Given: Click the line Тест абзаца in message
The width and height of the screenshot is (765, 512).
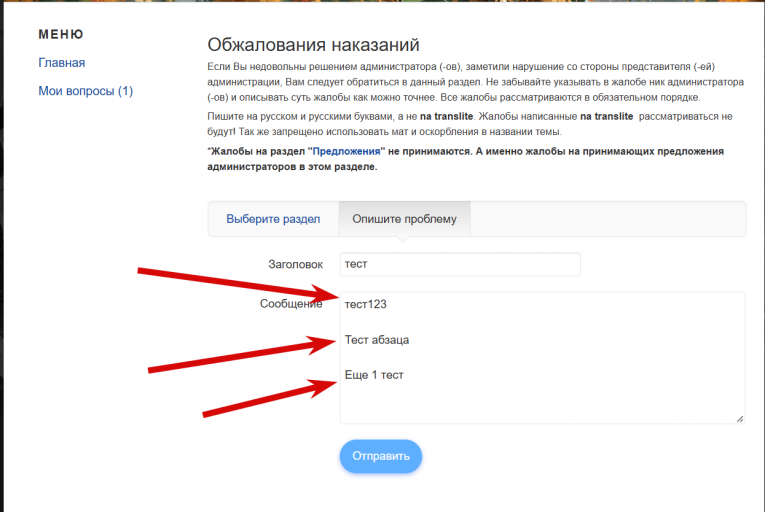Looking at the screenshot, I should click(x=377, y=340).
